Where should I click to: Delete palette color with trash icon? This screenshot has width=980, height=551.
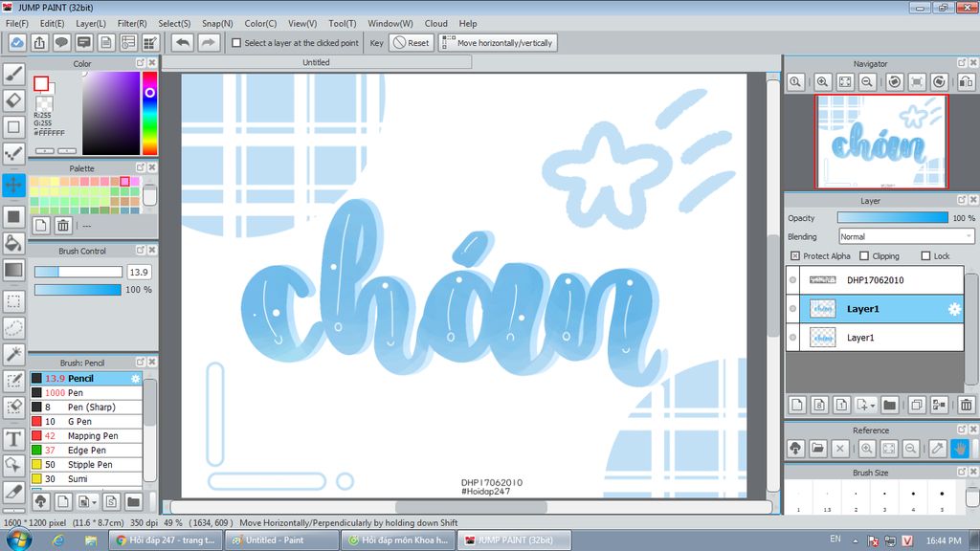[x=62, y=226]
